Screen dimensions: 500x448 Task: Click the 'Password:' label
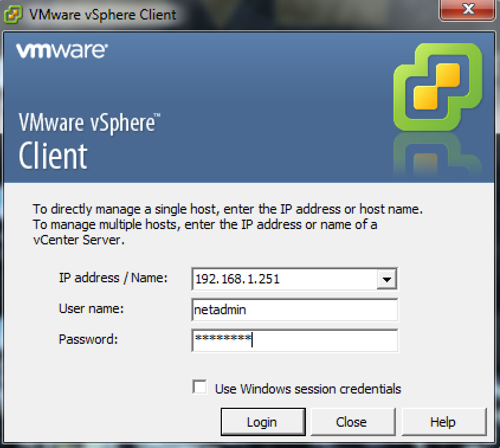coord(88,339)
